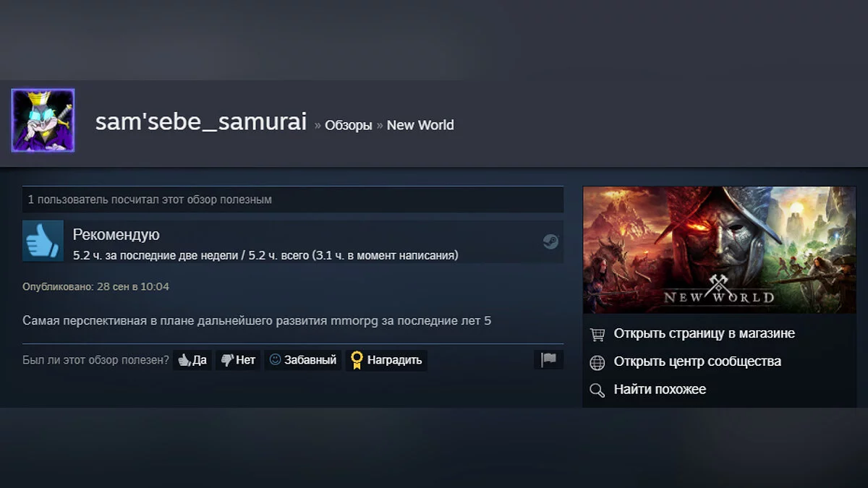The height and width of the screenshot is (488, 868).
Task: Click the Steam logo icon in review header
Action: pos(550,241)
